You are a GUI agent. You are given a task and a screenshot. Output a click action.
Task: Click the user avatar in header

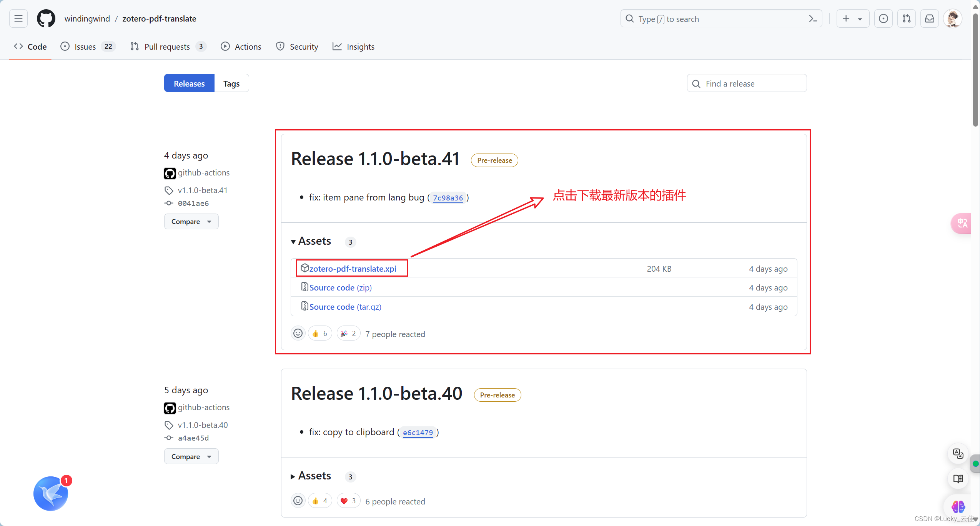[x=952, y=18]
